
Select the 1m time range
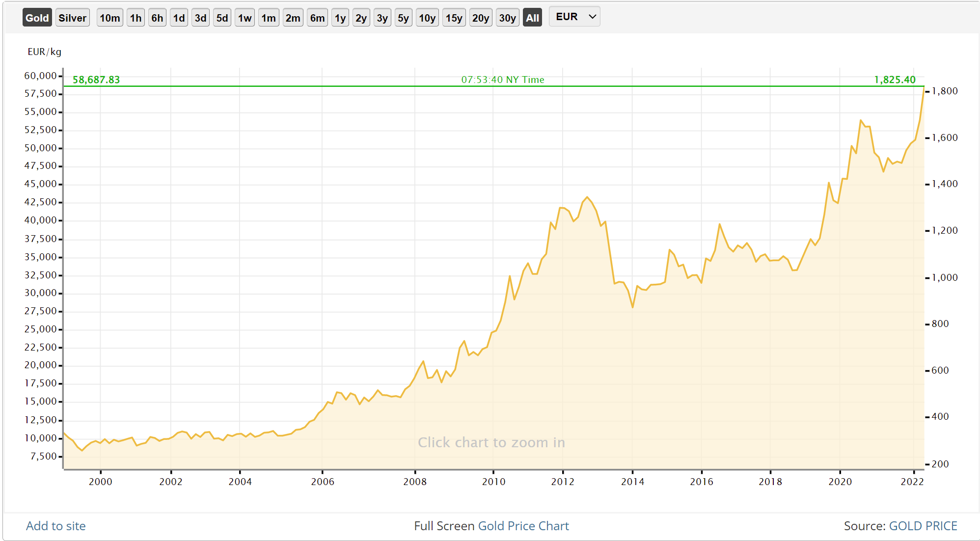(x=269, y=18)
